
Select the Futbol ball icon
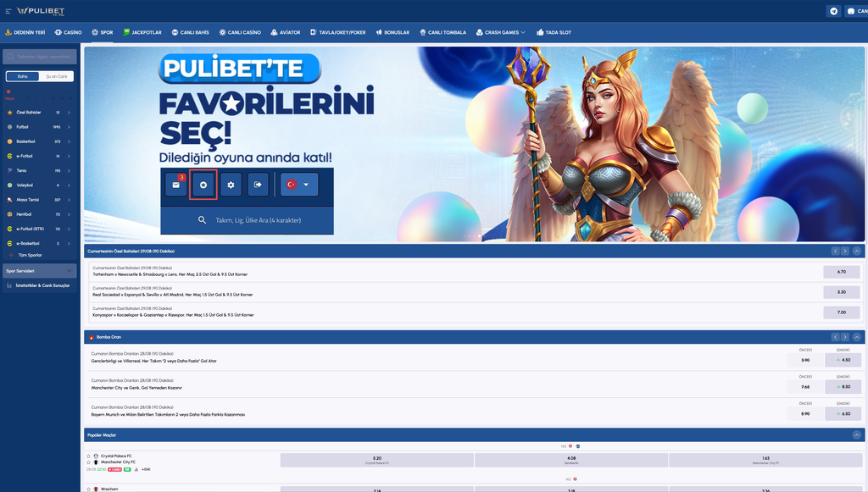(9, 126)
